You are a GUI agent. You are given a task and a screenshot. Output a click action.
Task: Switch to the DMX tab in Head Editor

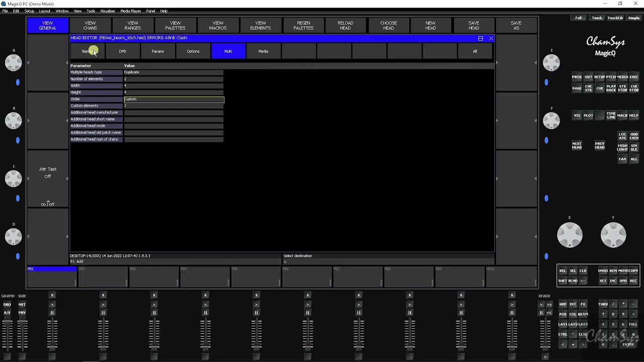123,51
